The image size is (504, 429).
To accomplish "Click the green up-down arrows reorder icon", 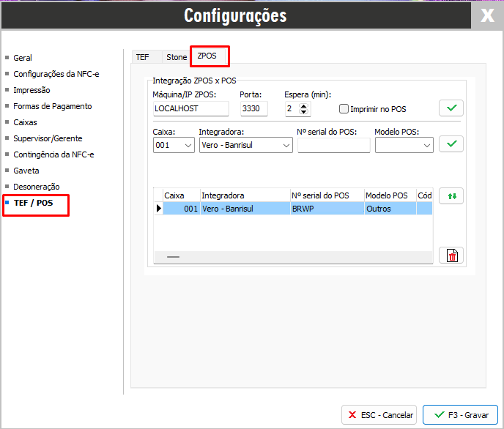I will tap(451, 196).
